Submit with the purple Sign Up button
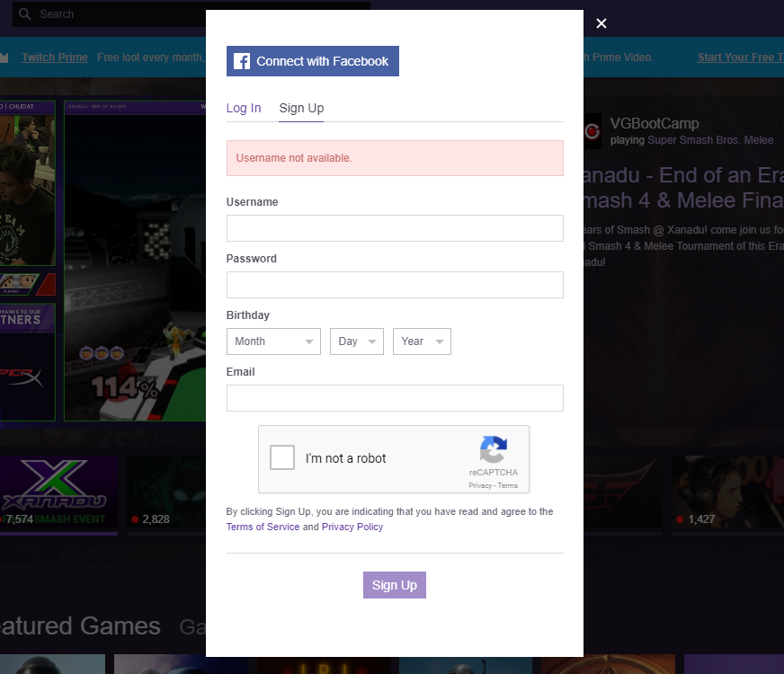Viewport: 784px width, 674px height. [x=395, y=585]
